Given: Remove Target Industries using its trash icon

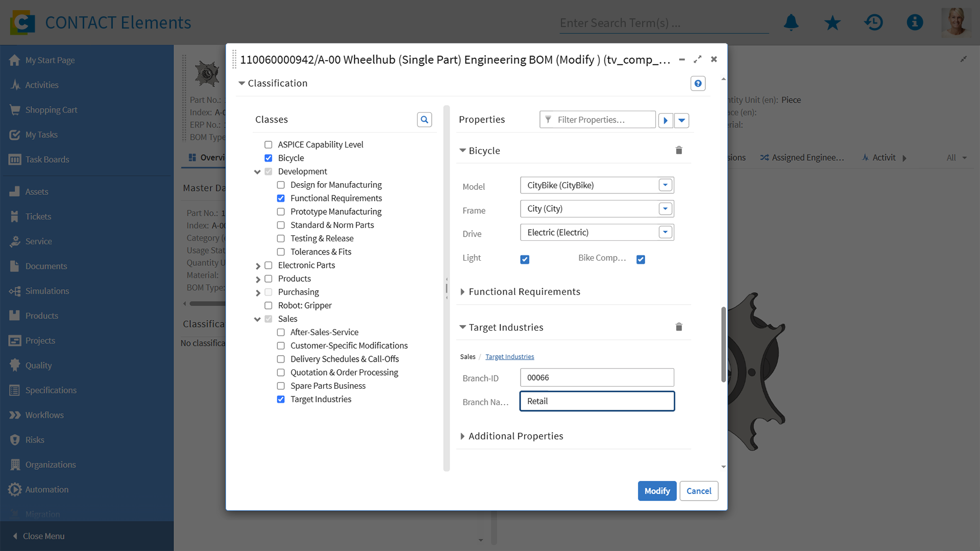Looking at the screenshot, I should [x=679, y=327].
